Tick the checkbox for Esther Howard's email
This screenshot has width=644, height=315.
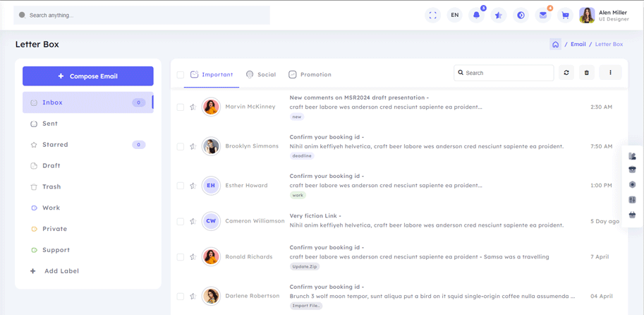(x=181, y=186)
